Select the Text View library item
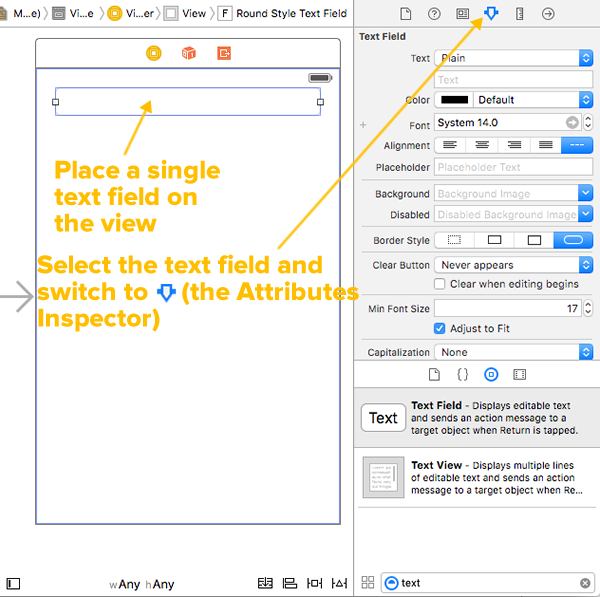Viewport: 600px width, 597px height. point(477,478)
